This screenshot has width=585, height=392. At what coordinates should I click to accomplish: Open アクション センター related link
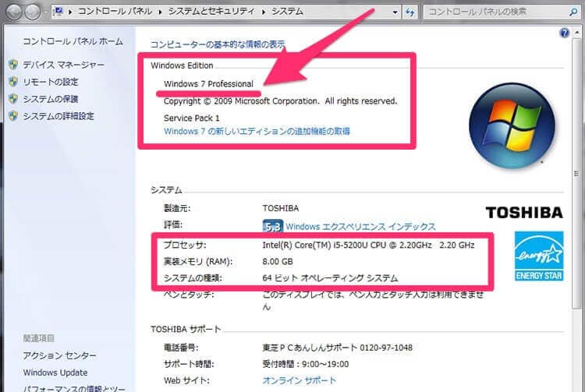tap(60, 355)
